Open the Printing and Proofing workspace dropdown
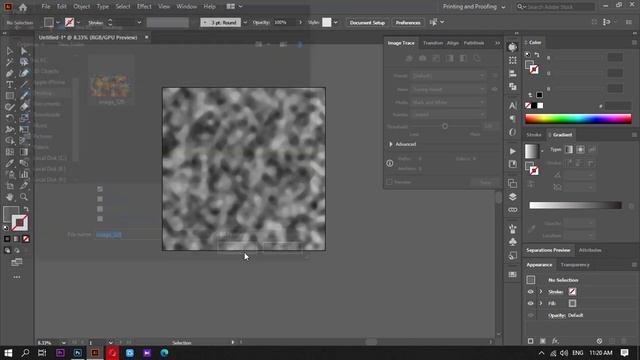The image size is (640, 360). tap(474, 7)
